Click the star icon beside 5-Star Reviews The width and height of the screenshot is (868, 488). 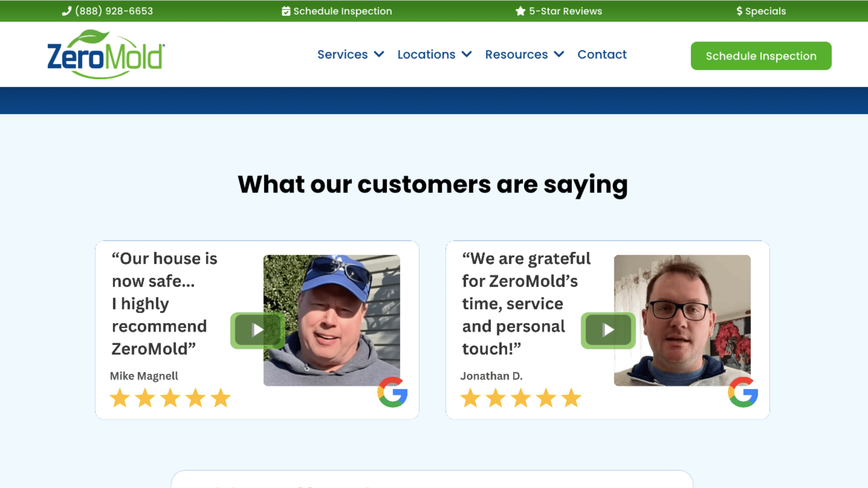(520, 11)
